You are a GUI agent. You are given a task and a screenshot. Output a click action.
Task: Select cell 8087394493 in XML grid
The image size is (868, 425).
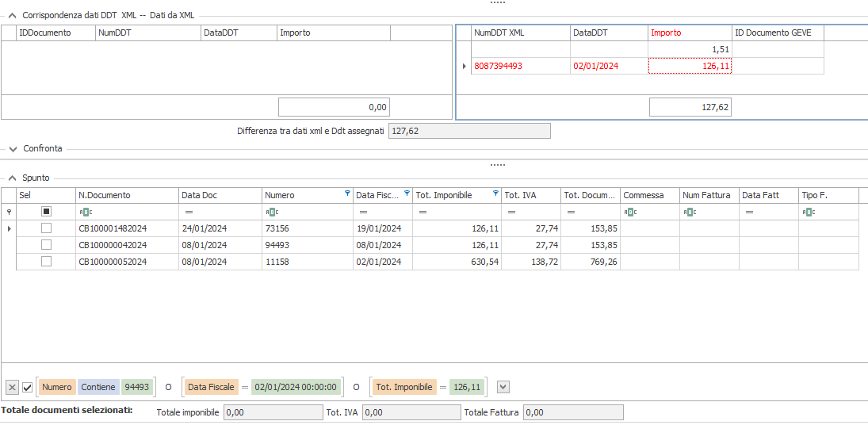pyautogui.click(x=520, y=66)
